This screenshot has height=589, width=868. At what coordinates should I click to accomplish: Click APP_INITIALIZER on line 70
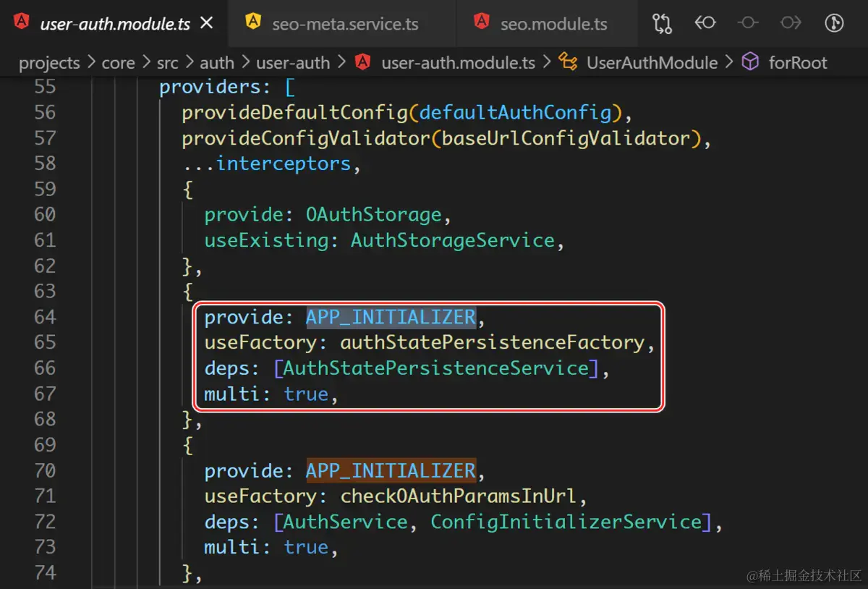391,471
